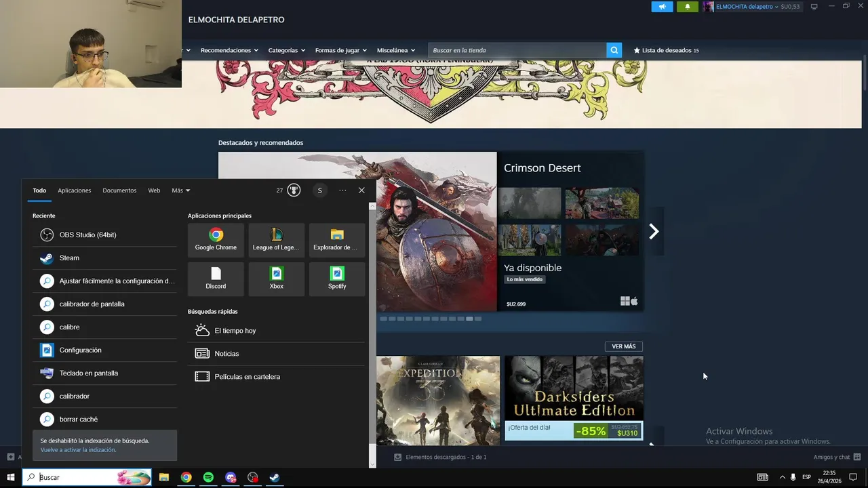Viewport: 868px width, 488px height.
Task: Open Spotify from the taskbar
Action: tap(208, 477)
